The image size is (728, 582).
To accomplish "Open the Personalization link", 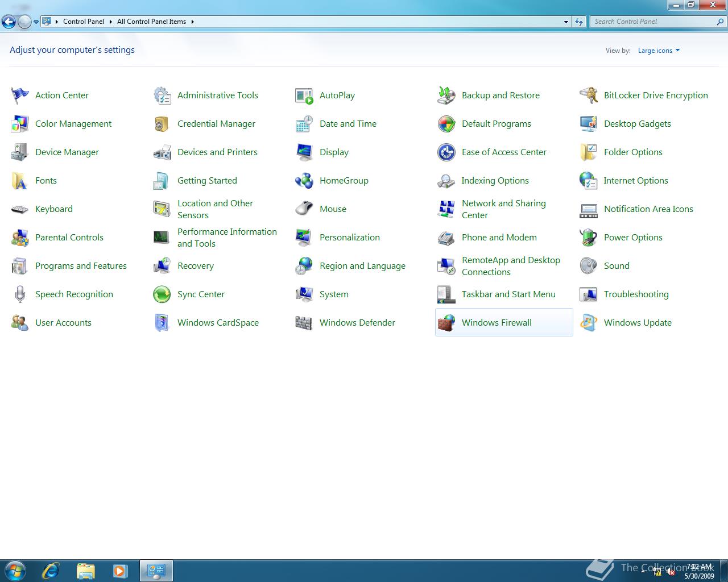I will point(350,238).
